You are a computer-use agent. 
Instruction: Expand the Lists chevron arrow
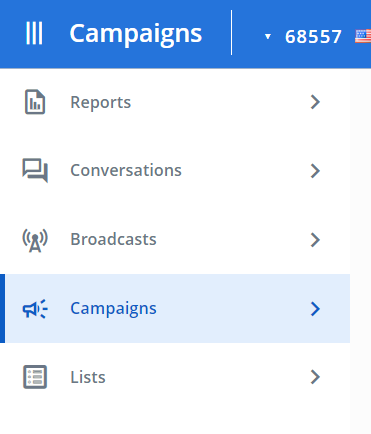point(315,377)
